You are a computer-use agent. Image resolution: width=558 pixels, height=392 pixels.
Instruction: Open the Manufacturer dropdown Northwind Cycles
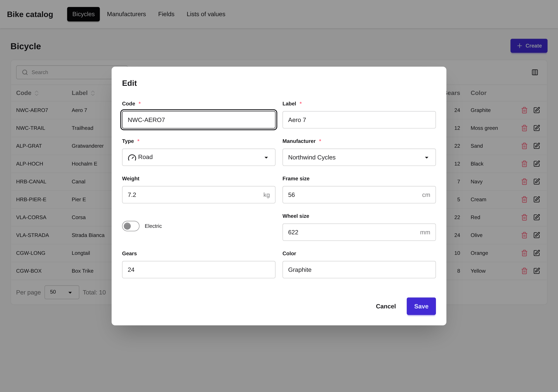tap(359, 157)
